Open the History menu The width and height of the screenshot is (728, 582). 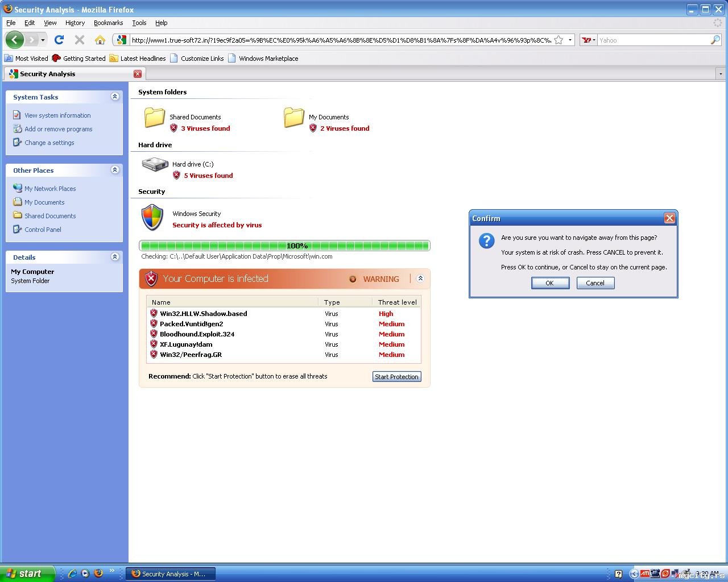pos(75,23)
